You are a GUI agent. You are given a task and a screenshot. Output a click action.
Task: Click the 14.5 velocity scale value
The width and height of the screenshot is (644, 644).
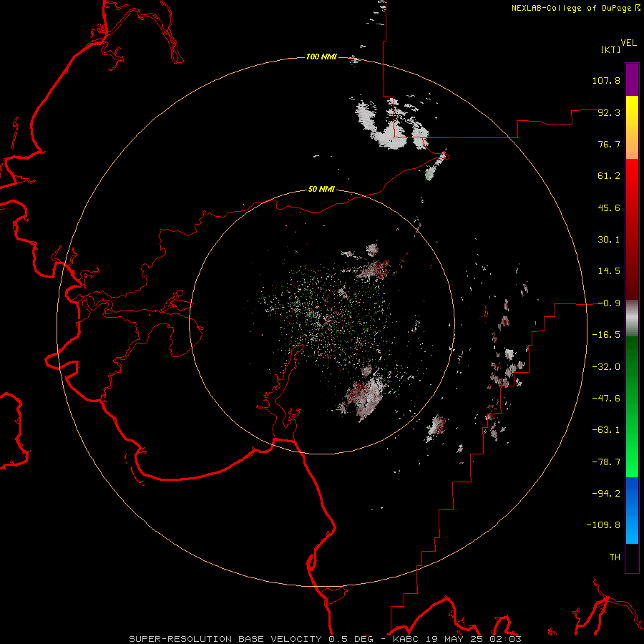coord(609,271)
